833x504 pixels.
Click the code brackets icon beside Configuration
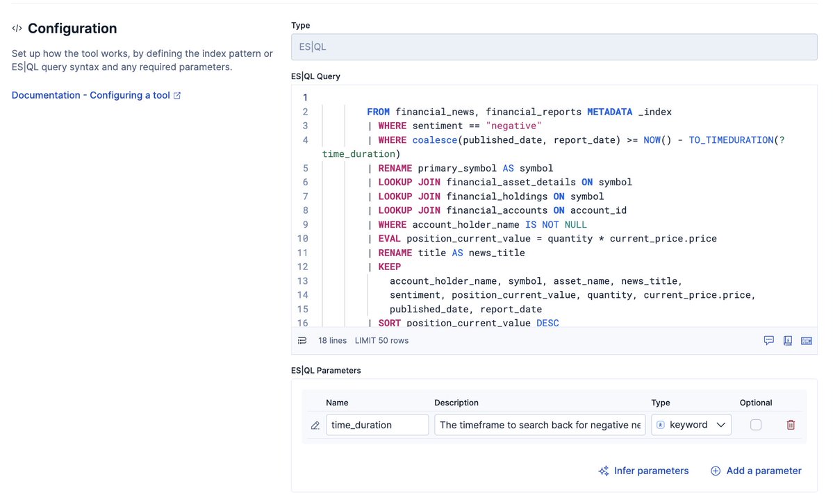point(17,28)
